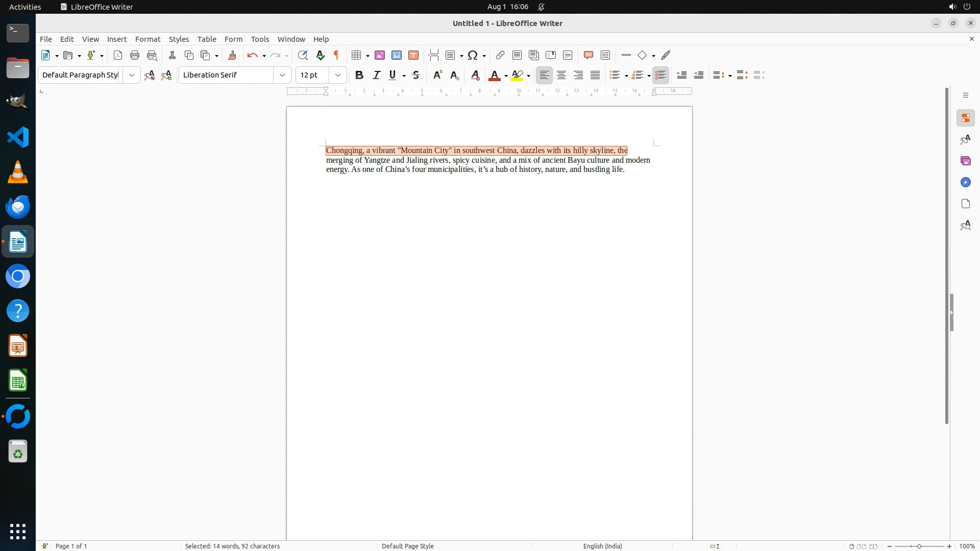980x551 pixels.
Task: Open the Find & Replace icon
Action: tap(303, 55)
